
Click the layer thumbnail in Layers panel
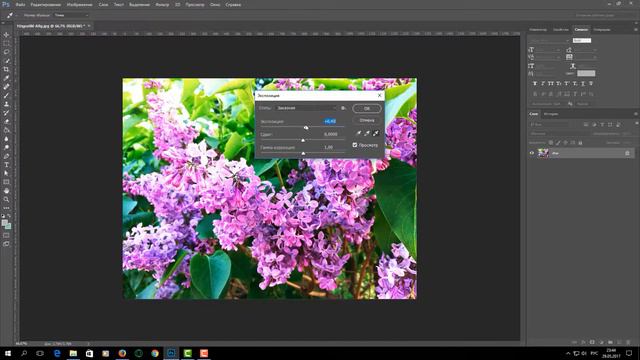click(543, 153)
